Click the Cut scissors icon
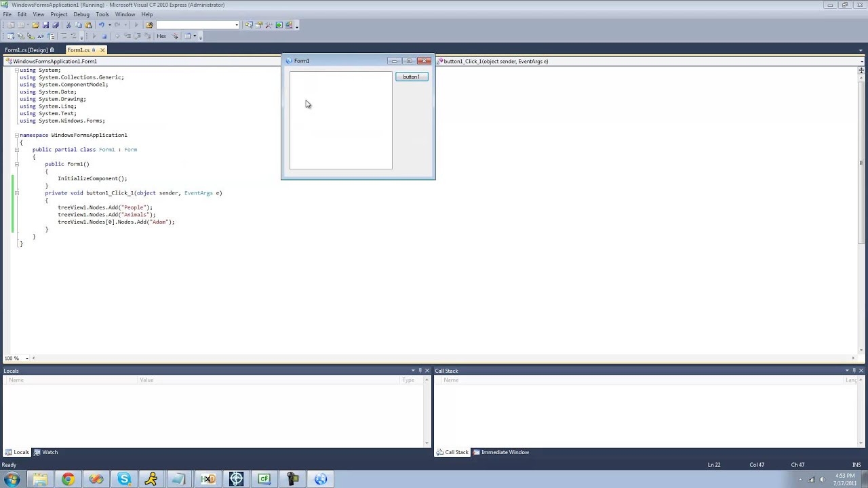Image resolution: width=868 pixels, height=488 pixels. click(68, 25)
